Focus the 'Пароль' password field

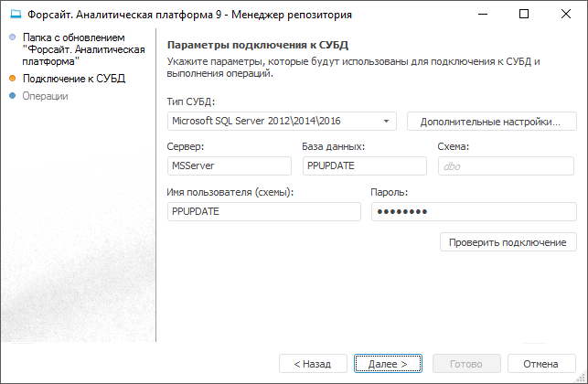point(473,211)
